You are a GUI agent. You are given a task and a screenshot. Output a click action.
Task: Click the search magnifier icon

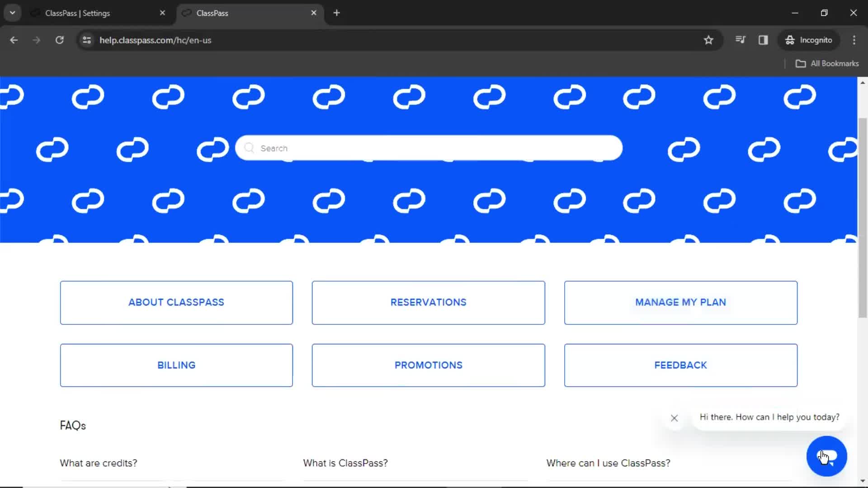coord(249,148)
